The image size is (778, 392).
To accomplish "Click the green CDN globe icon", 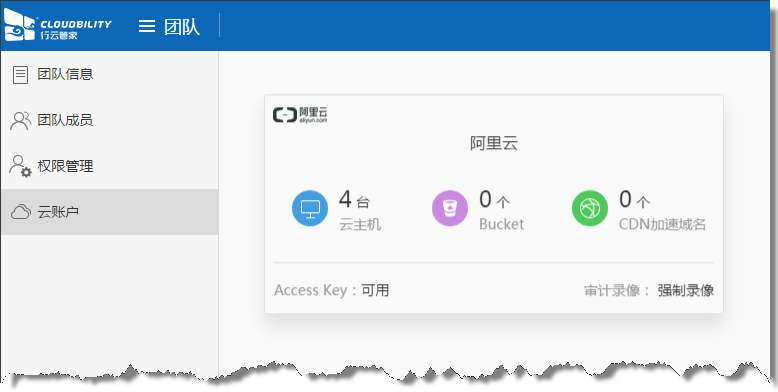I will click(x=590, y=208).
